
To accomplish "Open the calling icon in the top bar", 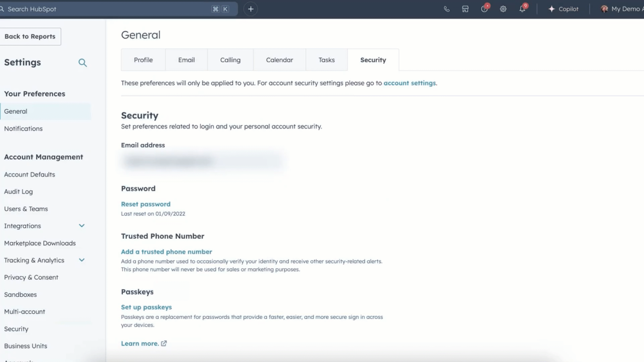I will [446, 9].
